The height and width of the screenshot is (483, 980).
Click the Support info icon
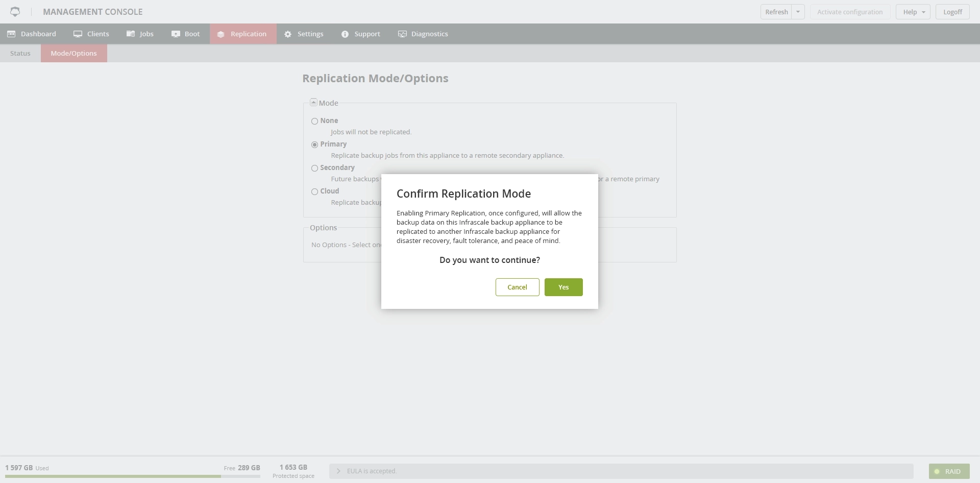(x=345, y=34)
